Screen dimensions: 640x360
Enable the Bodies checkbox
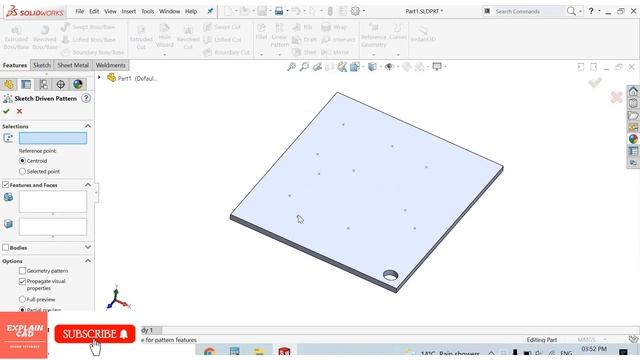5,247
